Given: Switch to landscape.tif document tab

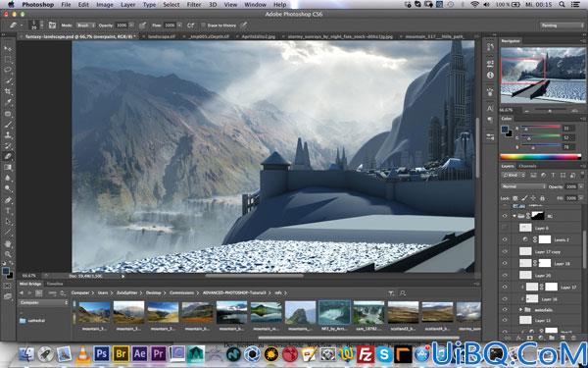Looking at the screenshot, I should [x=162, y=37].
